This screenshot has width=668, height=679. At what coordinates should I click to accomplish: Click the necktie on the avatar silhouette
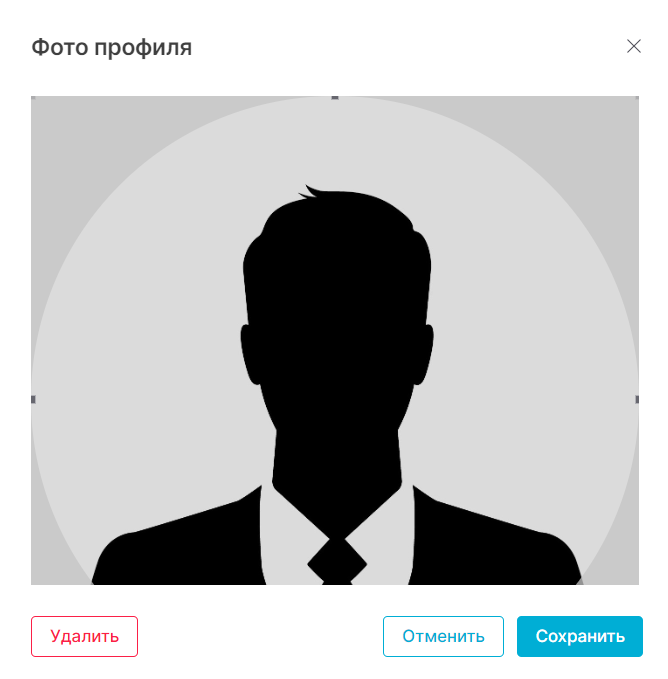click(x=337, y=562)
